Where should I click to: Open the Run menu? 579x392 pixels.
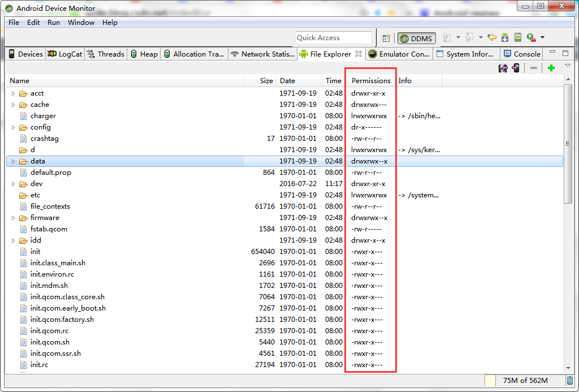pyautogui.click(x=54, y=23)
